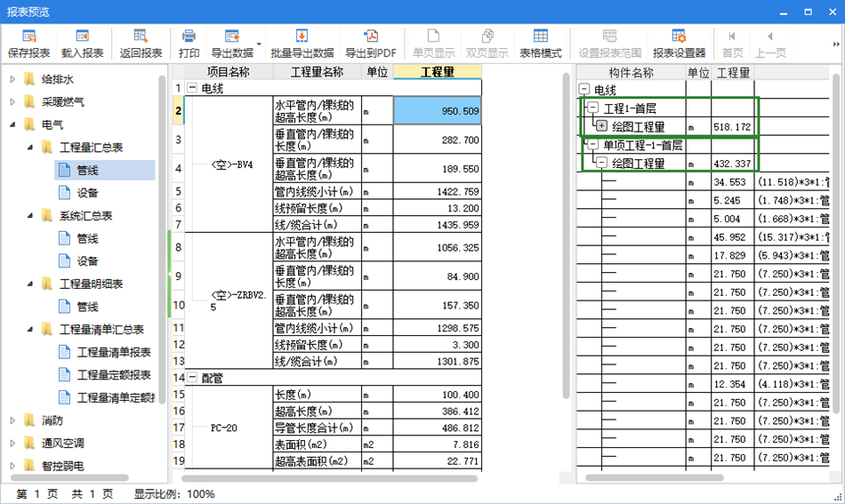Click the 工程量 column header
Screen dimensions: 845x504
[437, 72]
